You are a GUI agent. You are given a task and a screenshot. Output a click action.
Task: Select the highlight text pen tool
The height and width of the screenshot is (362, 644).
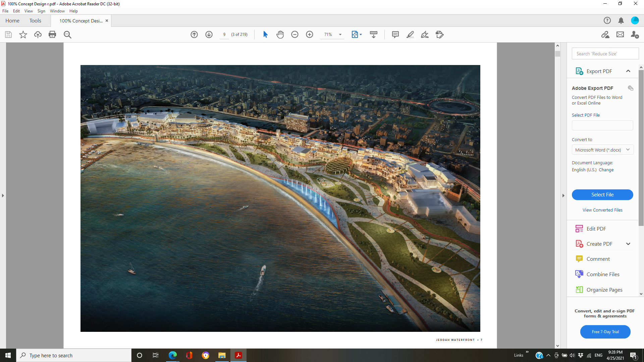click(x=410, y=35)
